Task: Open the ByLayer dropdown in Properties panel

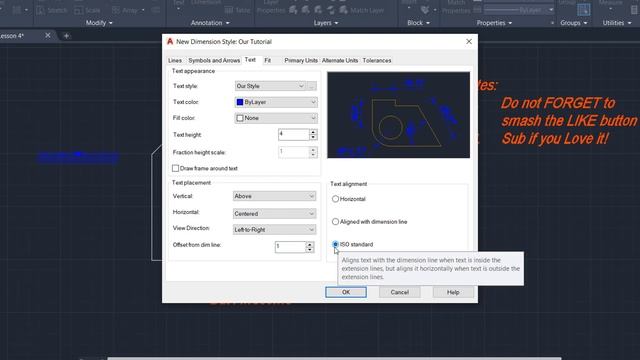Action: pos(551,10)
